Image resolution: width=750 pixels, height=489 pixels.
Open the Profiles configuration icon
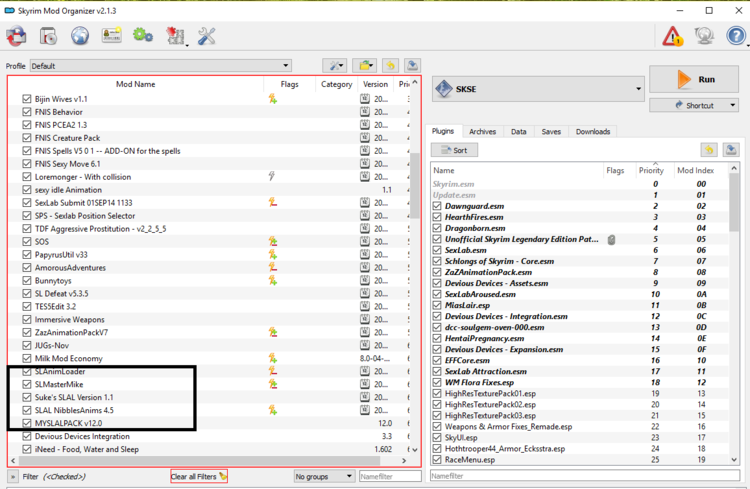48,36
